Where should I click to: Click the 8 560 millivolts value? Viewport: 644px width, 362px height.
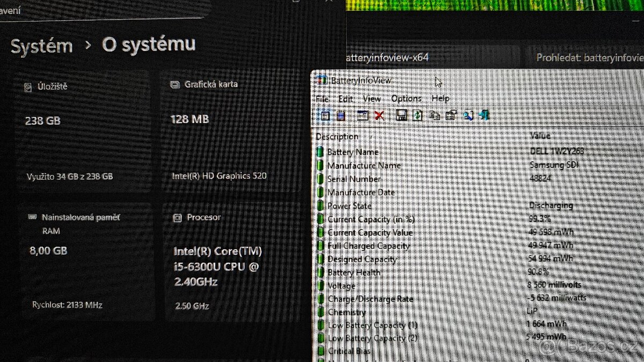(x=554, y=285)
